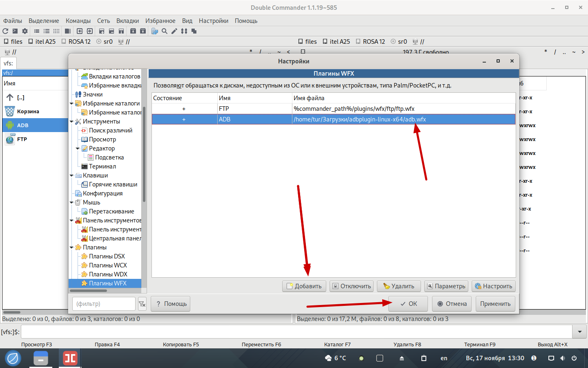Click the left-arrow panel toolbar icon
588x368 pixels.
pos(80,31)
